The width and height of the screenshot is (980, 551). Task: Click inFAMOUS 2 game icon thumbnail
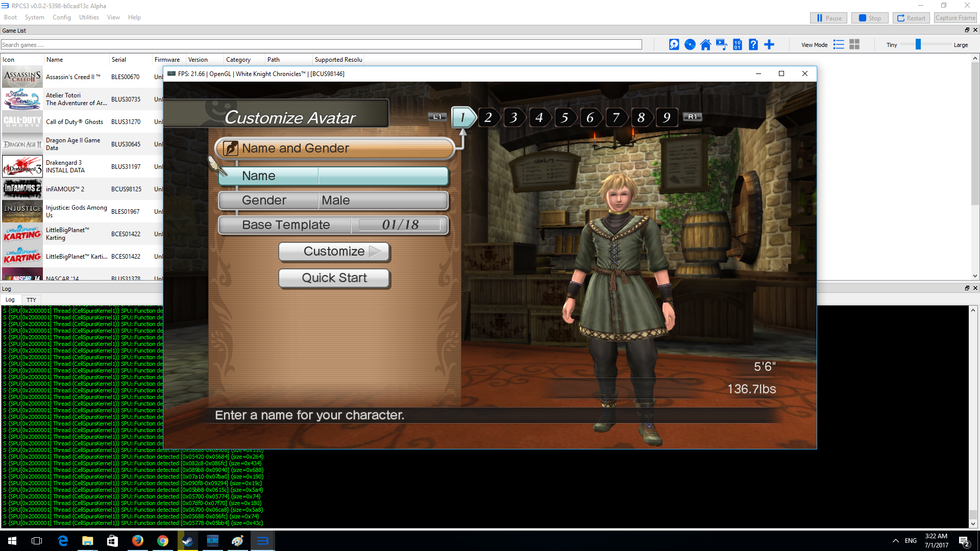tap(22, 189)
